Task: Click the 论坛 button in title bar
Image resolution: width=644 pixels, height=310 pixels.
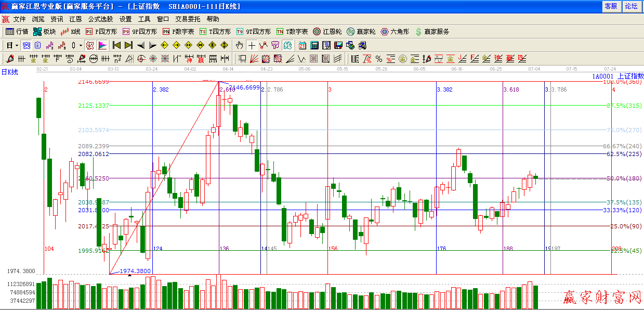Action: coord(631,6)
